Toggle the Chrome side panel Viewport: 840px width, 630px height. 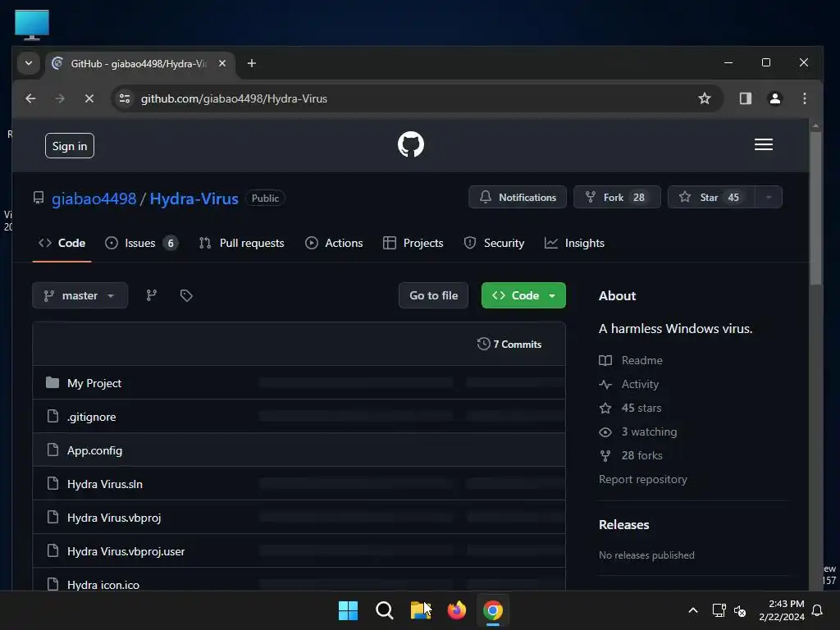[745, 98]
